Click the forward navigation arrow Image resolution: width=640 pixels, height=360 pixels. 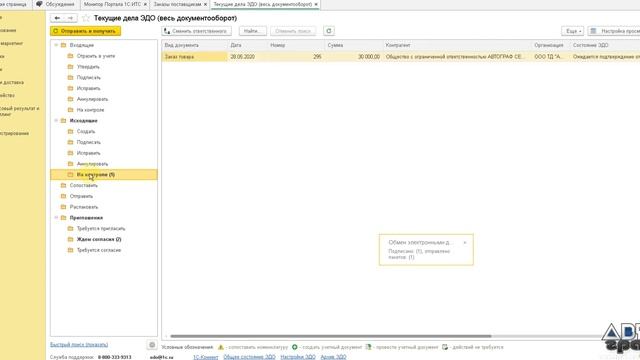70,18
